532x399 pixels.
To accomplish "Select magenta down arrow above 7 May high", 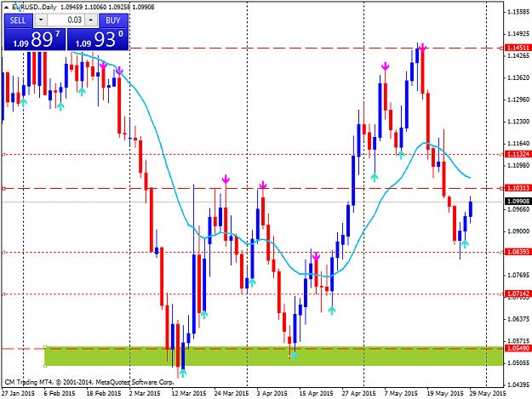I will coord(385,66).
